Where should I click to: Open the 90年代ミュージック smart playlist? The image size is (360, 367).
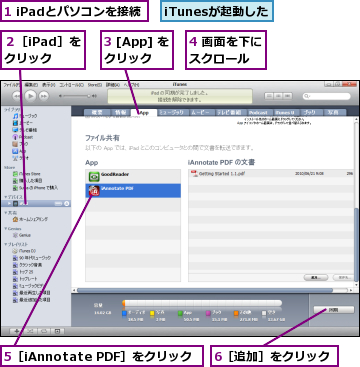pyautogui.click(x=32, y=258)
